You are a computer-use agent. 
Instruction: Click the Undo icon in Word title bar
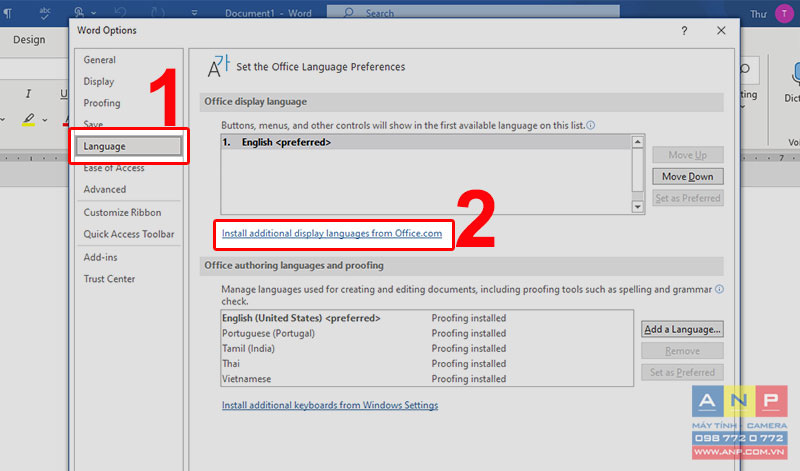pos(120,12)
